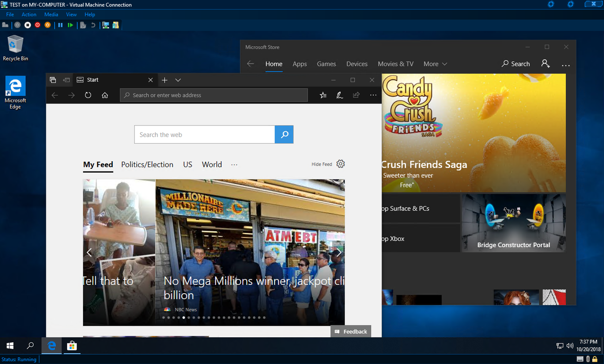Viewport: 604px width, 364px height.
Task: Click Search in Microsoft Store
Action: 516,64
